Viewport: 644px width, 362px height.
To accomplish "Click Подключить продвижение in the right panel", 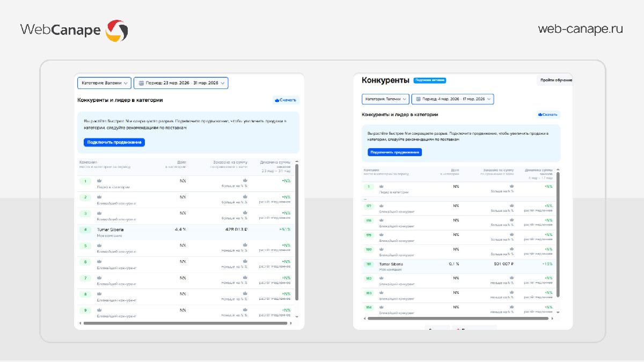I will click(x=395, y=152).
